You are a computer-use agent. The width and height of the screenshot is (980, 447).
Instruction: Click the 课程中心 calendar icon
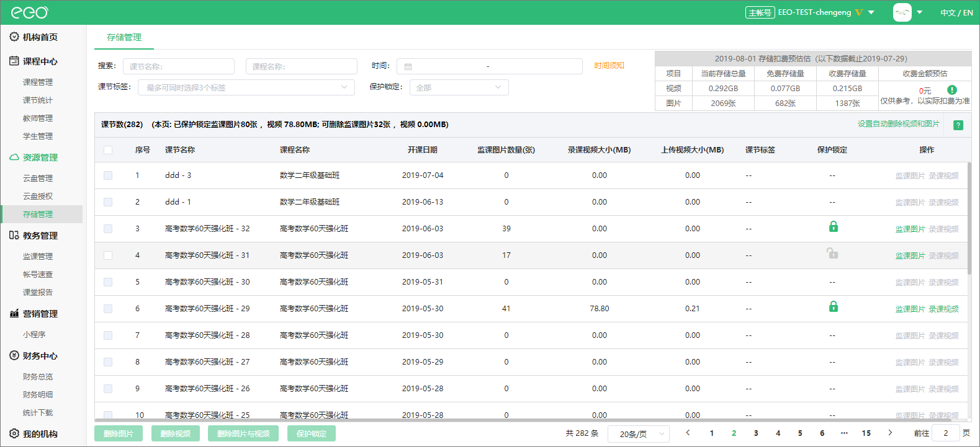[x=14, y=61]
